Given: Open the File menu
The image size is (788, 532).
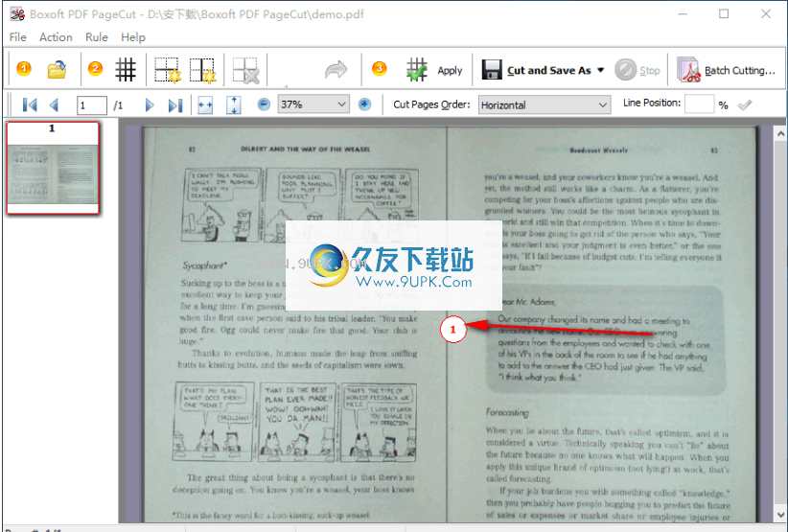Looking at the screenshot, I should (x=17, y=37).
